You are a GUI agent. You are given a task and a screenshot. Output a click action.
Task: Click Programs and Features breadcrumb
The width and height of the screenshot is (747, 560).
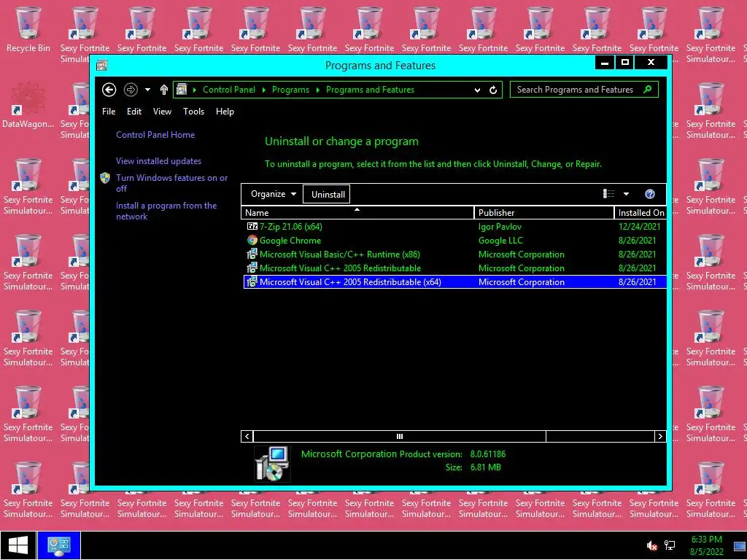pyautogui.click(x=370, y=90)
